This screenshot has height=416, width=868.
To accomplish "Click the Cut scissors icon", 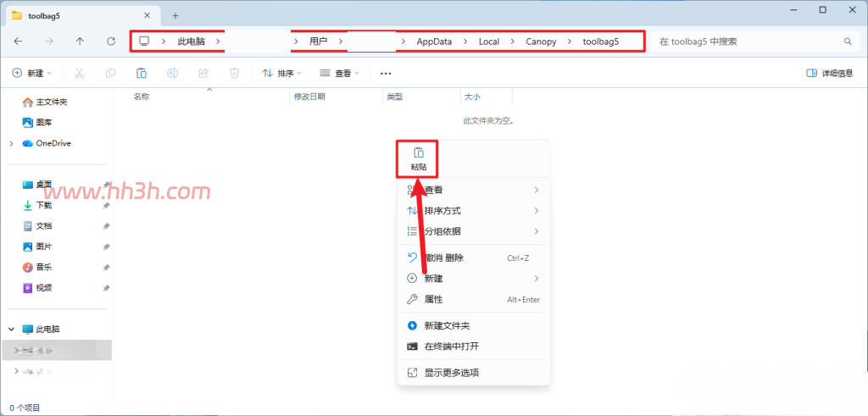I will tap(79, 73).
